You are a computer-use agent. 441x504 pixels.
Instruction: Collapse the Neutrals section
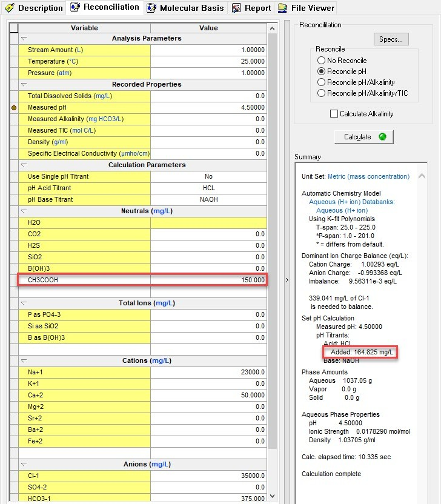24,211
